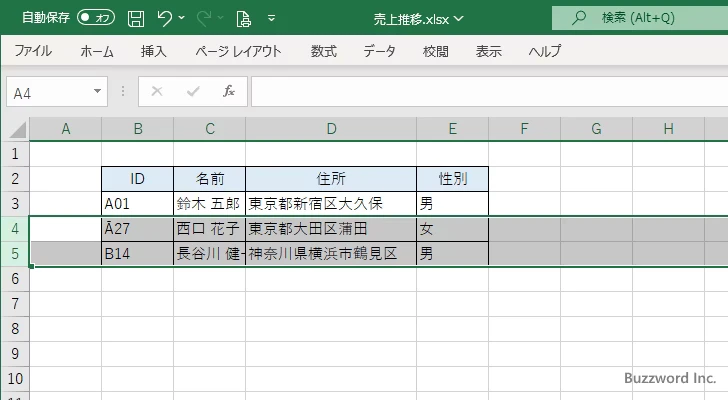The height and width of the screenshot is (400, 728).
Task: Click cell containing 女
Action: click(x=453, y=229)
